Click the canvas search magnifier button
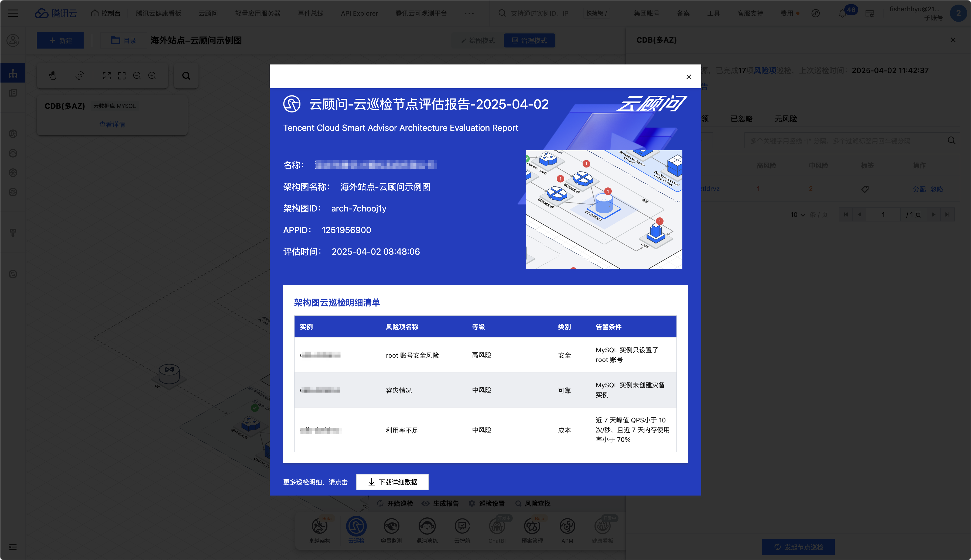The height and width of the screenshot is (560, 971). (x=186, y=76)
